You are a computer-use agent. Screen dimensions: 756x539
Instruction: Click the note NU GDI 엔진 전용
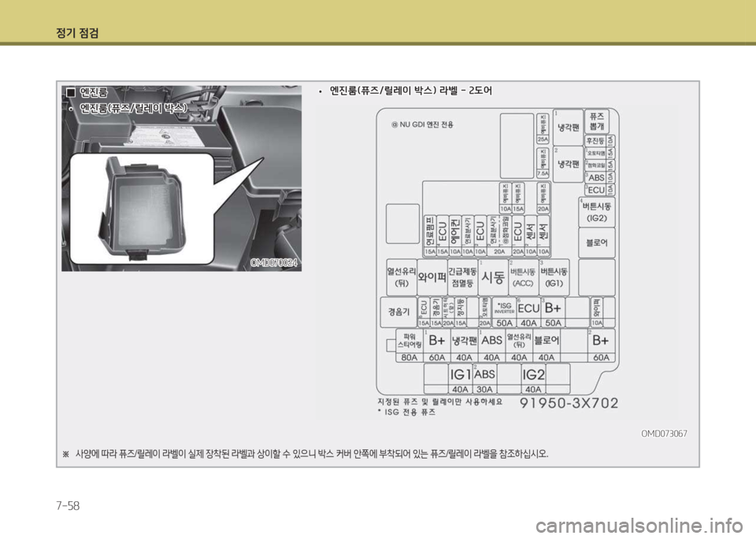coord(422,124)
